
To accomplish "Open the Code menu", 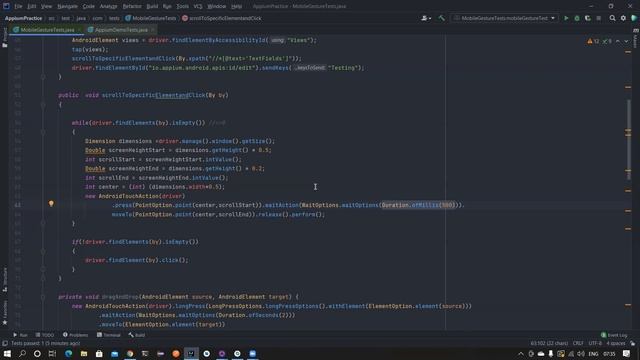I will 89,7.
